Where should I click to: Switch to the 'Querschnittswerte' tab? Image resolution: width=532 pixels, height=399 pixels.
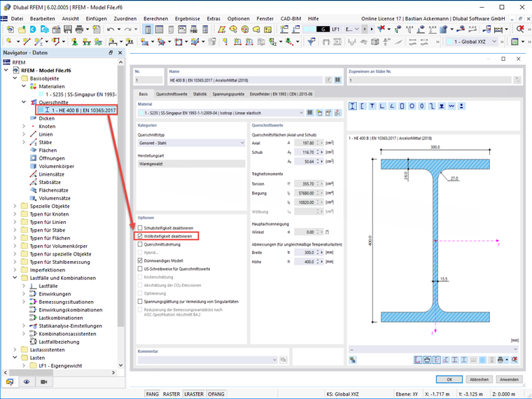171,94
